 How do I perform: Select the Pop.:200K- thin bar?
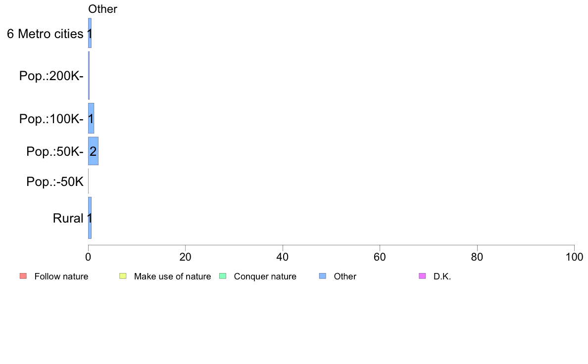pyautogui.click(x=89, y=75)
